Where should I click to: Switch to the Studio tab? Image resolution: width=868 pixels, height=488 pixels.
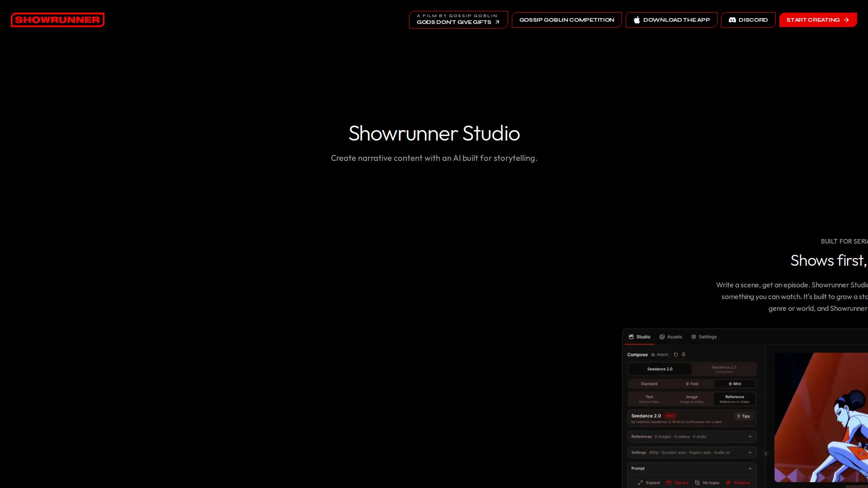coord(640,337)
